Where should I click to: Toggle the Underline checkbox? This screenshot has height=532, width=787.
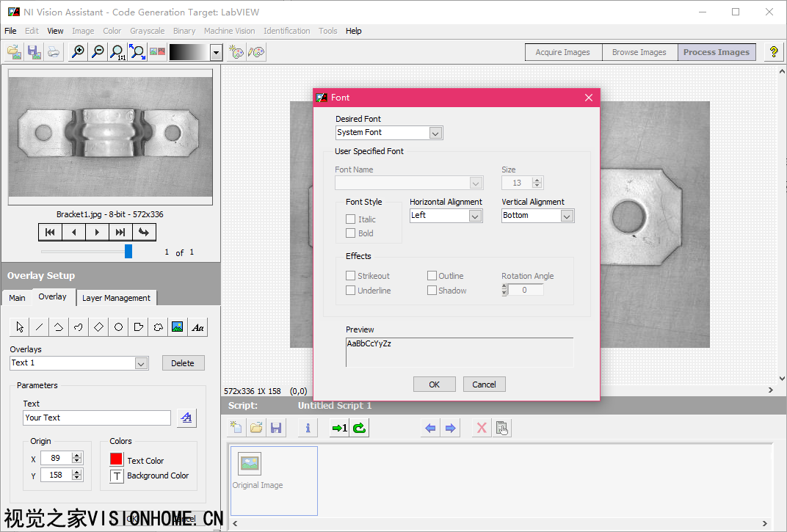click(351, 291)
